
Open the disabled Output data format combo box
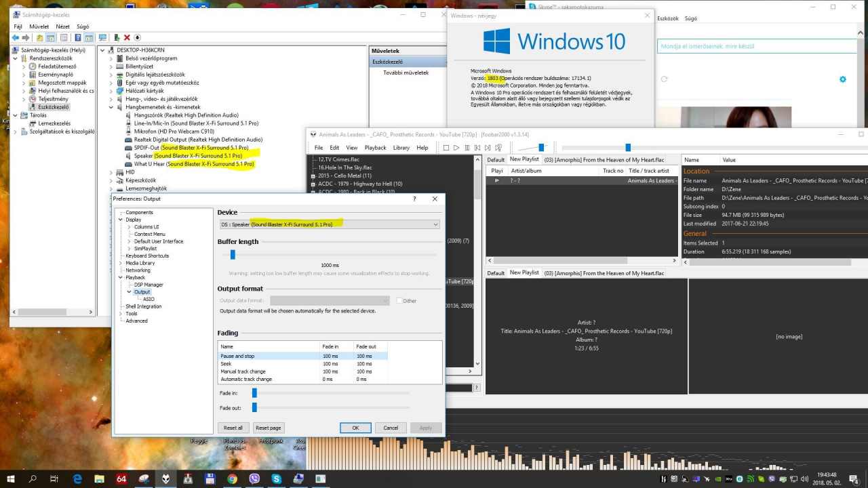point(330,300)
